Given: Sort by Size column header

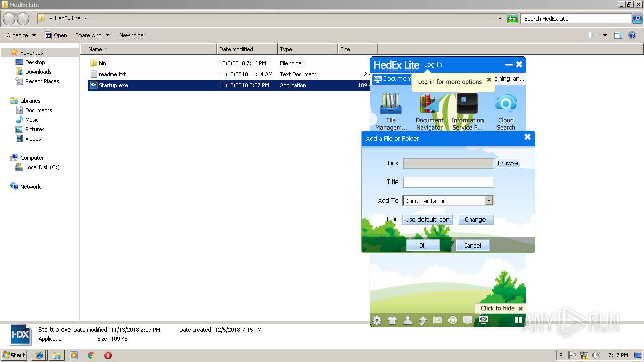Looking at the screenshot, I should pyautogui.click(x=358, y=49).
